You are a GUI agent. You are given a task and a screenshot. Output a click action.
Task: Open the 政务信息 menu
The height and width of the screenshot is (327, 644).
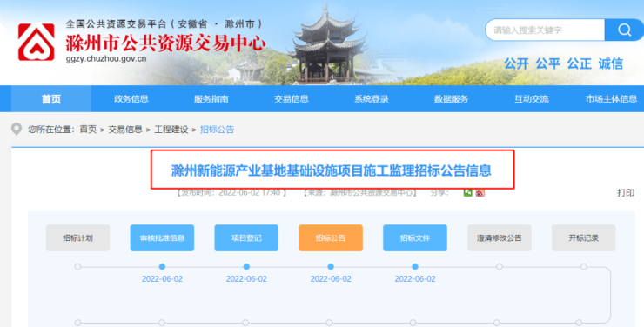click(131, 99)
